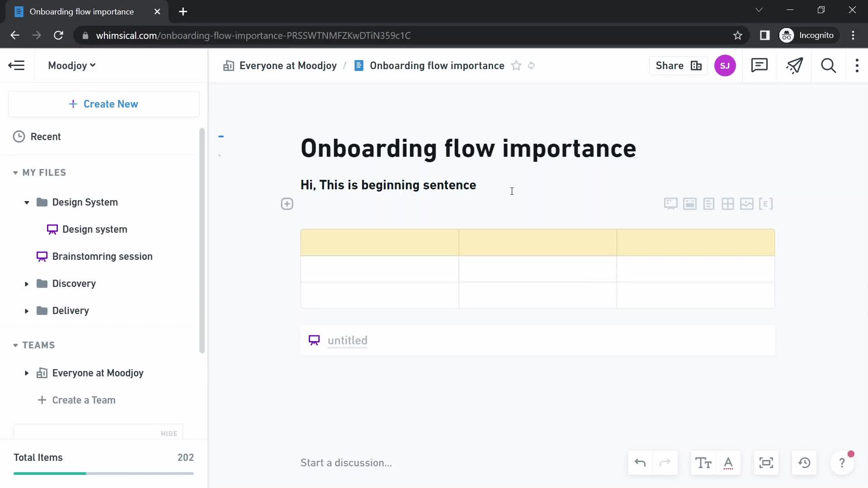Click the comments icon
This screenshot has width=868, height=488.
tap(759, 66)
